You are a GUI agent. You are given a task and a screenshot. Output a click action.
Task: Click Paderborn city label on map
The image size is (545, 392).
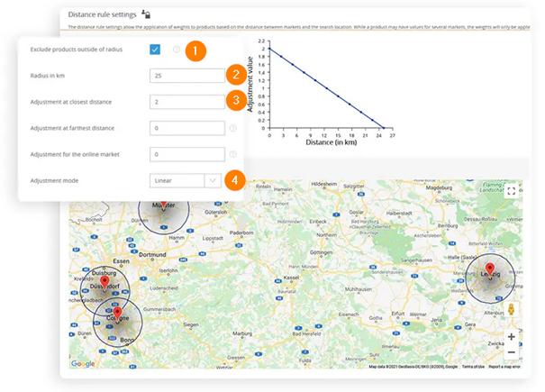pyautogui.click(x=241, y=232)
